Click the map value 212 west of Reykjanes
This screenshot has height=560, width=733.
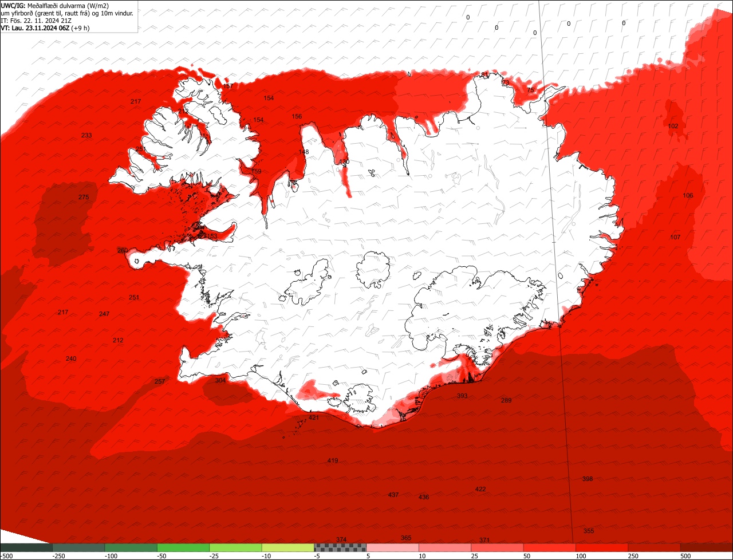(118, 341)
